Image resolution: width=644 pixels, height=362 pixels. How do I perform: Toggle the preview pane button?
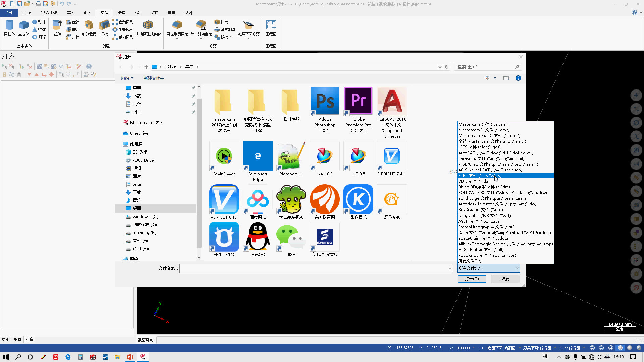tap(506, 78)
